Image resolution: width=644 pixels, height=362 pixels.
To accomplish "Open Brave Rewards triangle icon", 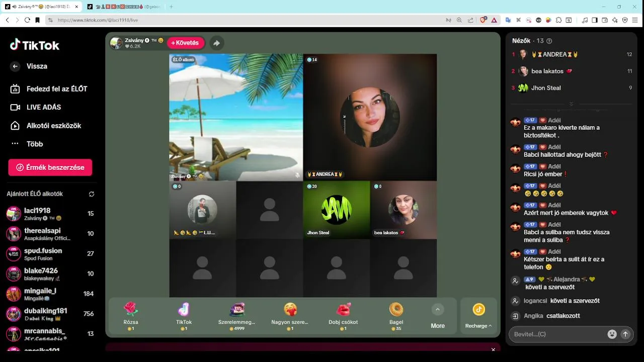I will (494, 20).
